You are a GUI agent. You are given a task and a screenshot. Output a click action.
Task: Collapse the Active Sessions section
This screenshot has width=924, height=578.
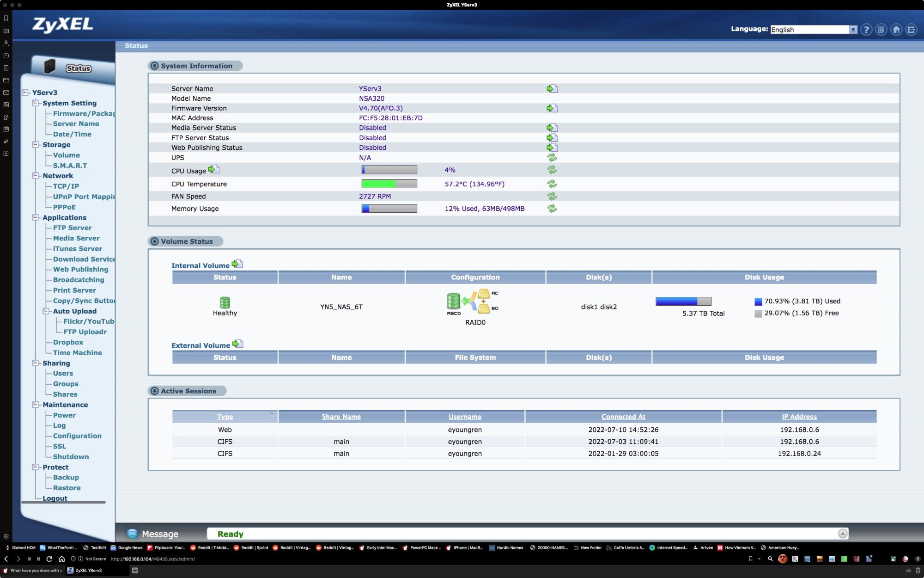click(x=155, y=391)
